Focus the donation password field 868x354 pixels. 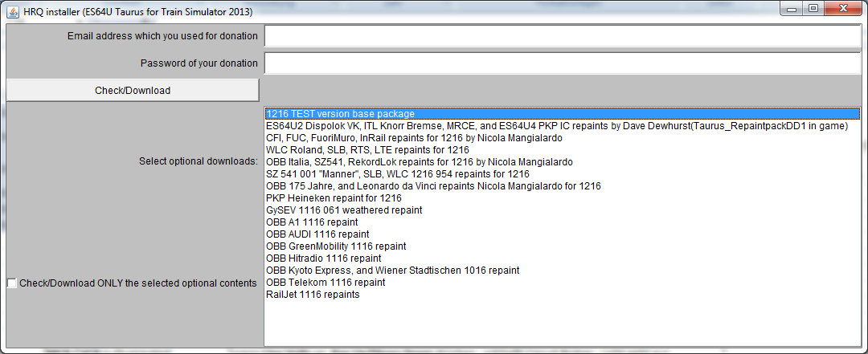pyautogui.click(x=563, y=63)
